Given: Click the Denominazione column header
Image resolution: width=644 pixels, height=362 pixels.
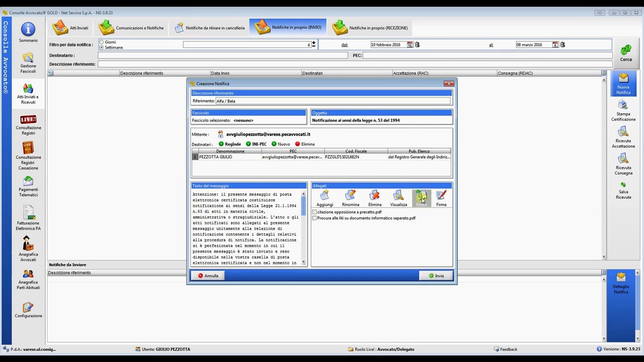Looking at the screenshot, I should point(230,151).
